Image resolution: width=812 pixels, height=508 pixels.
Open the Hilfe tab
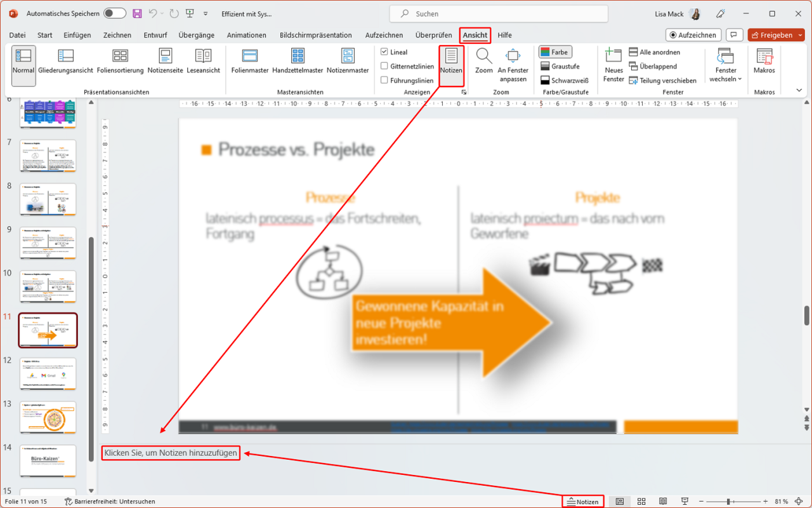tap(504, 35)
